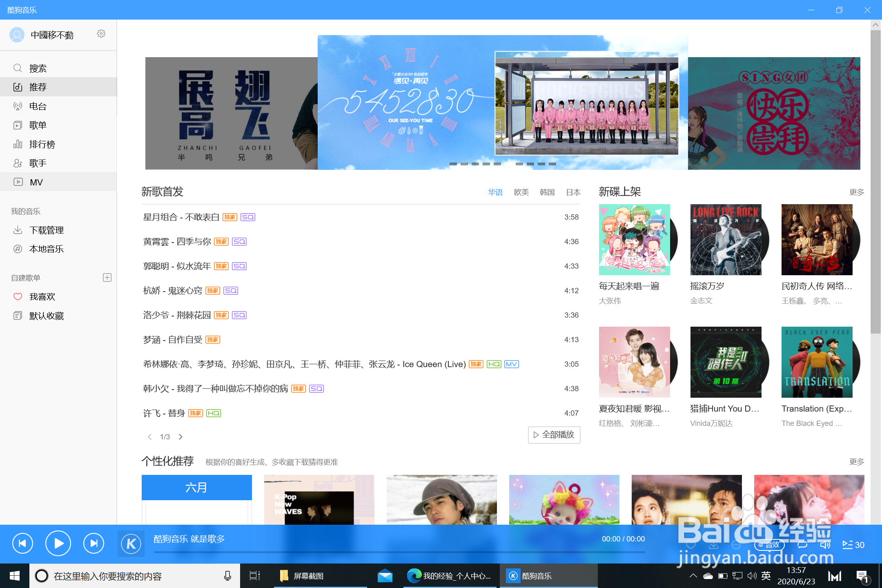Image resolution: width=882 pixels, height=588 pixels.
Task: Open album 夏夜知君暖 cover
Action: click(x=635, y=362)
